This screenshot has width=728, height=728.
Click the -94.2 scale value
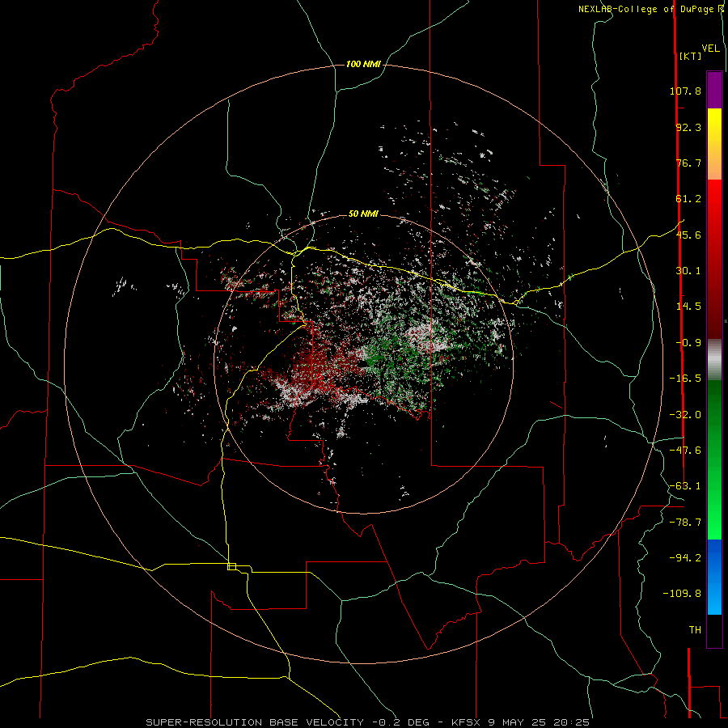tap(685, 558)
